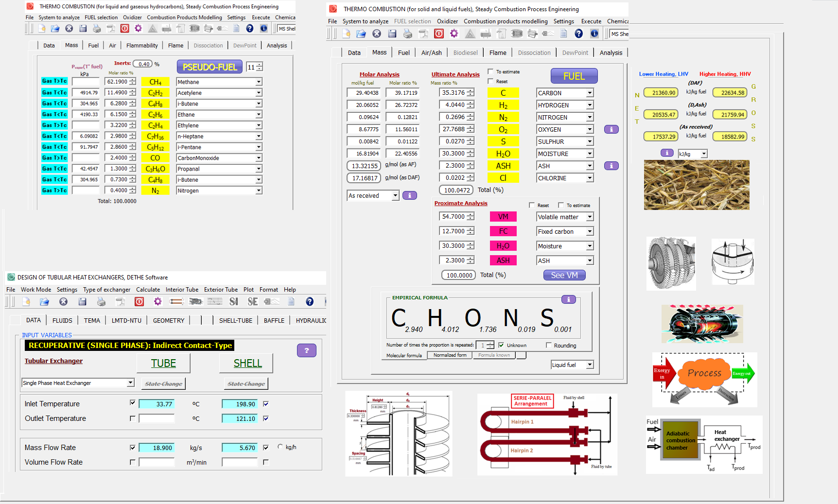Open SULPHUR element dropdown

pyautogui.click(x=590, y=141)
